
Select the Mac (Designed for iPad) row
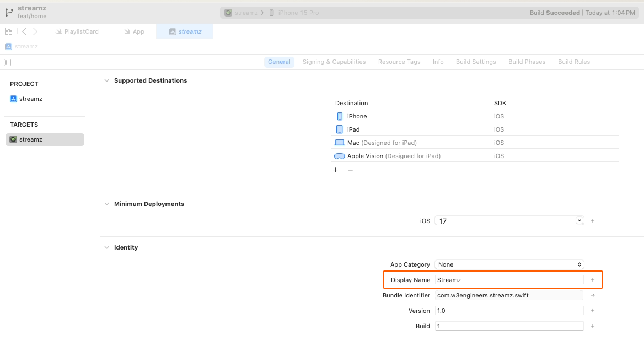pyautogui.click(x=475, y=142)
